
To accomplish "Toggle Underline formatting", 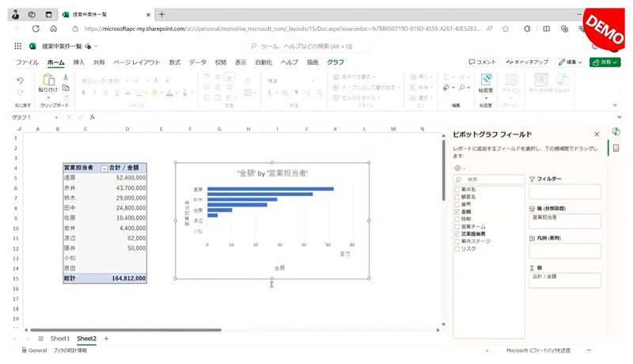I will [x=105, y=93].
